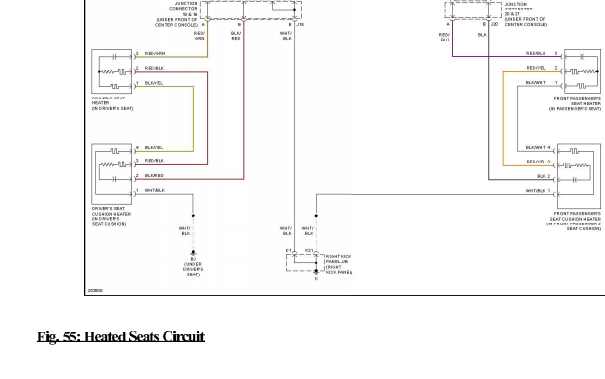Select the BLK/WHT label at passenger cushion heater pin 4

pyautogui.click(x=536, y=147)
